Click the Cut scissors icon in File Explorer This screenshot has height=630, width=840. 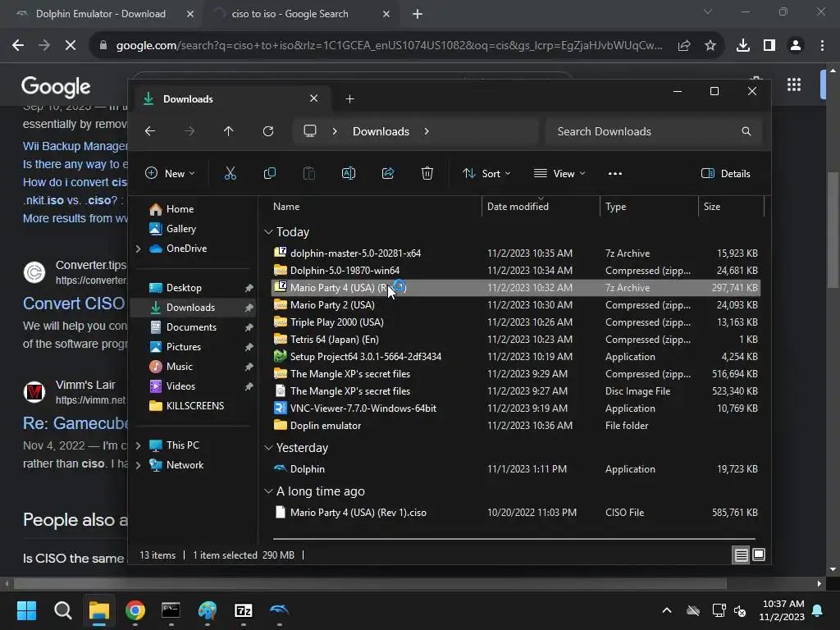[230, 174]
